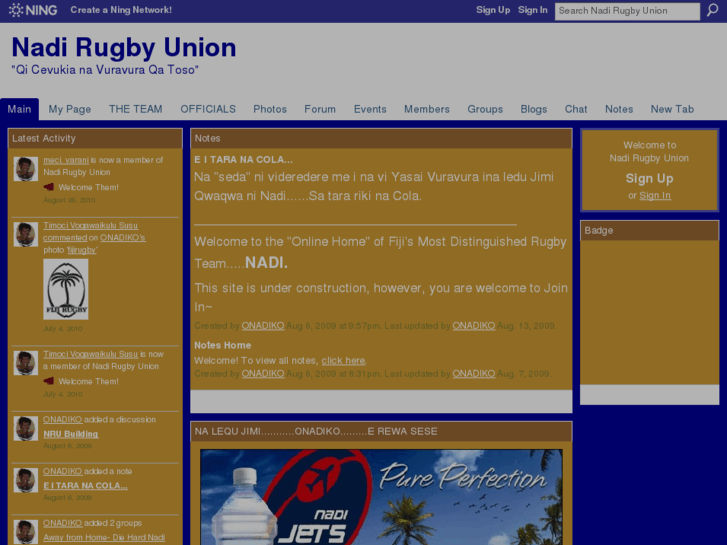
Task: Open the Blogs tab
Action: point(534,109)
